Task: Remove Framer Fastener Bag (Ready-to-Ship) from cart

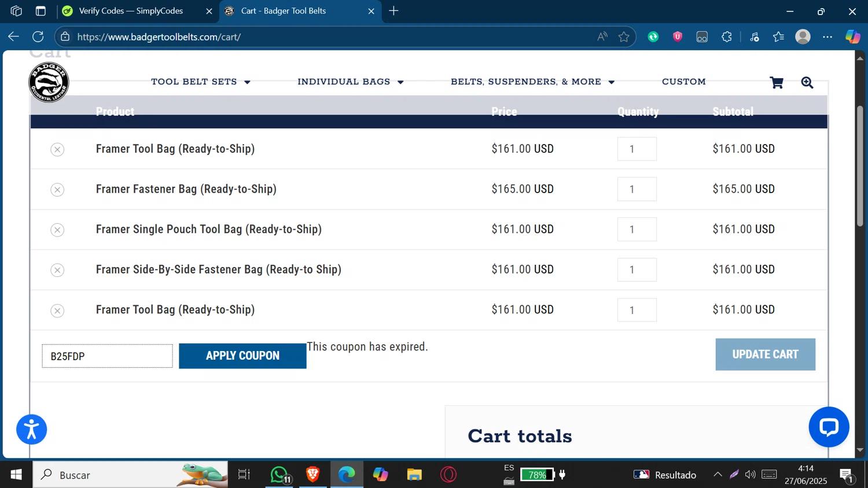Action: (57, 190)
